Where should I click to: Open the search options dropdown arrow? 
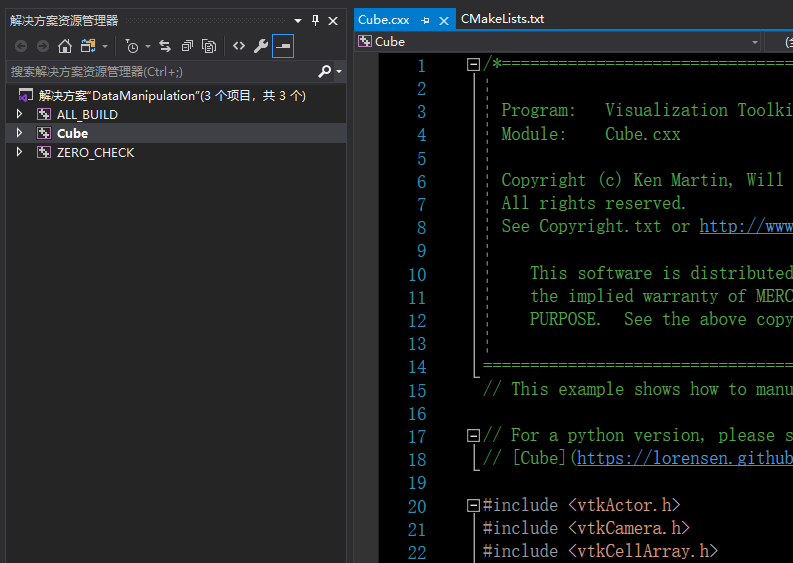pos(339,72)
